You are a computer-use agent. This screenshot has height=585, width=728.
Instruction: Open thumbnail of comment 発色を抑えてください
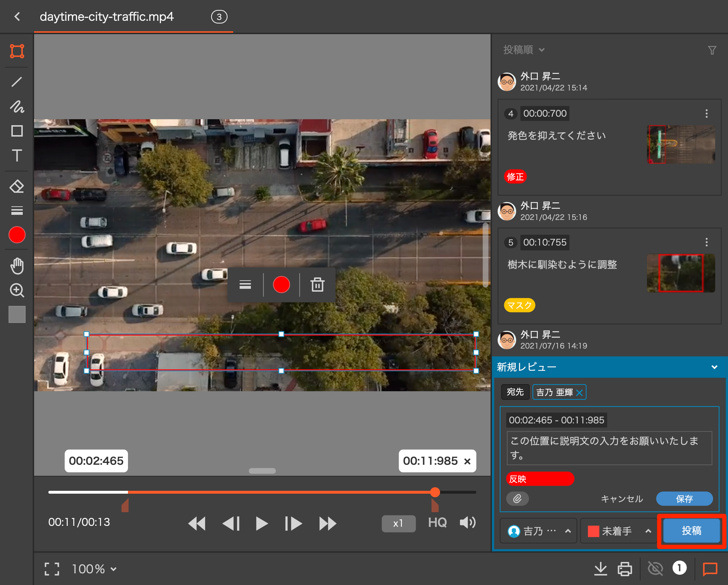681,145
